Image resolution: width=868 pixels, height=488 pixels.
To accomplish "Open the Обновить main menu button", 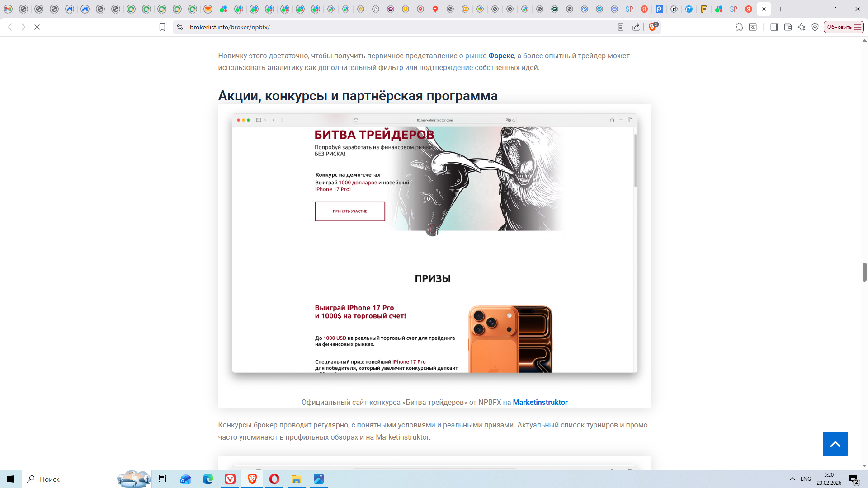I will click(x=844, y=27).
